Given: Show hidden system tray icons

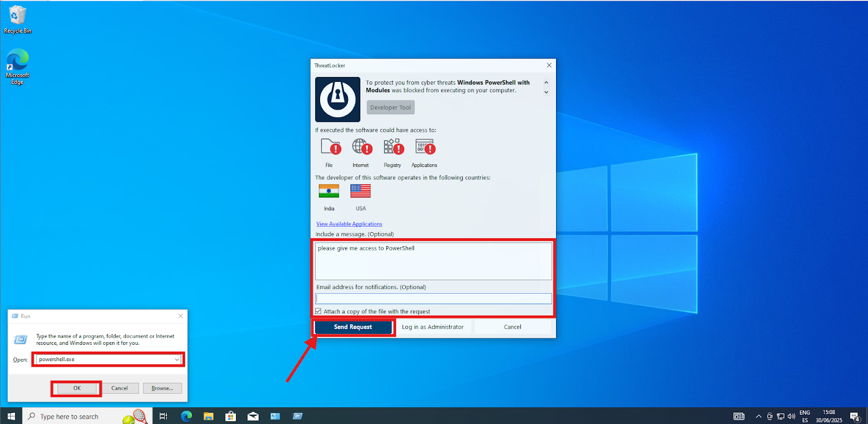Looking at the screenshot, I should 758,416.
